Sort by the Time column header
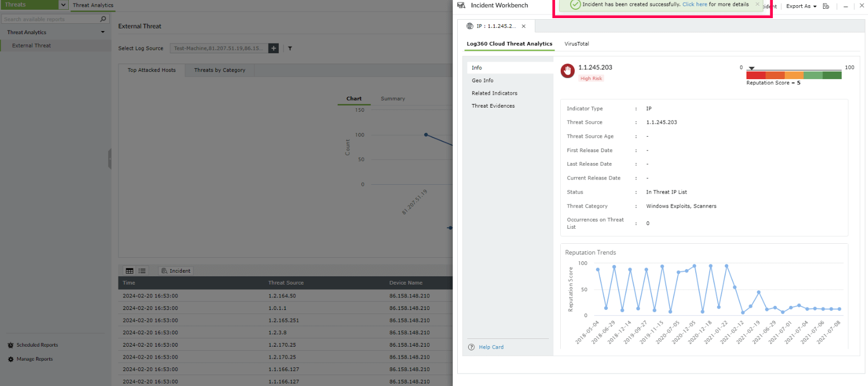 129,283
